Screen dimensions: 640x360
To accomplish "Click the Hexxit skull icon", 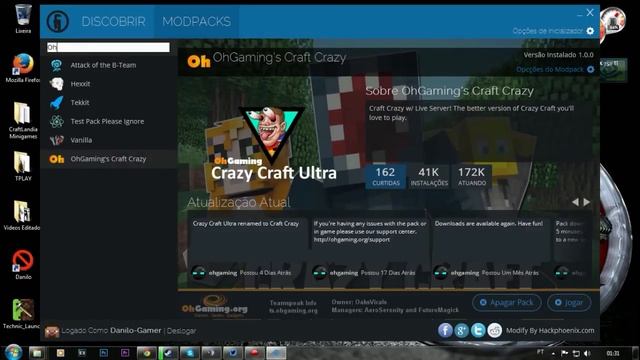I will tap(57, 84).
